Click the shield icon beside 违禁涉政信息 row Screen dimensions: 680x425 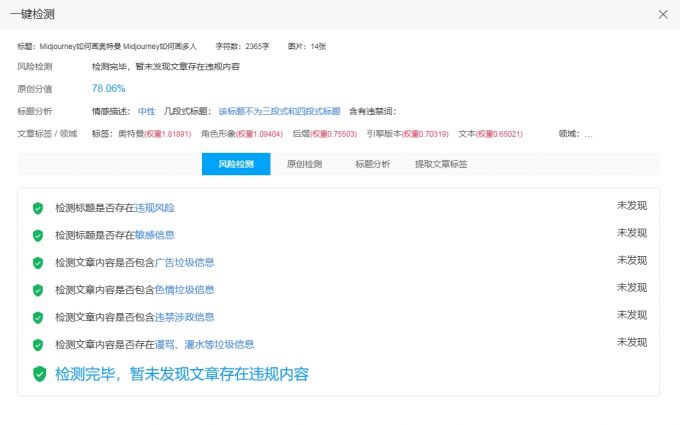coord(38,317)
